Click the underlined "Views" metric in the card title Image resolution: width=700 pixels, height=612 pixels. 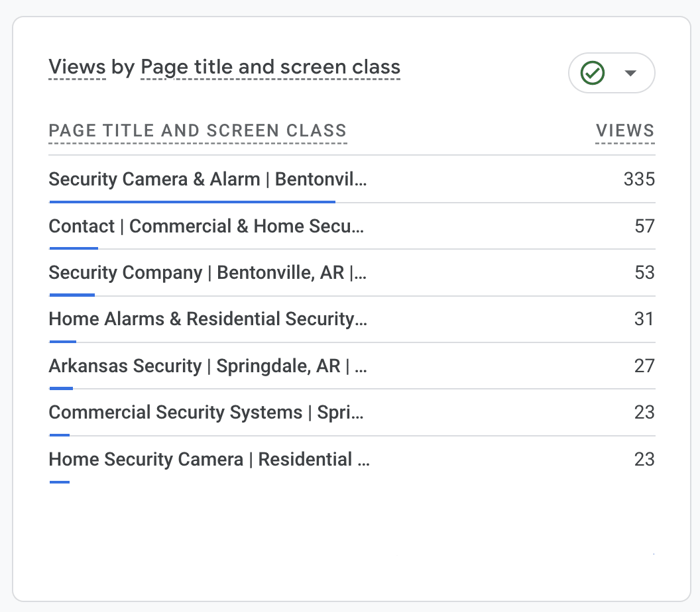point(77,68)
